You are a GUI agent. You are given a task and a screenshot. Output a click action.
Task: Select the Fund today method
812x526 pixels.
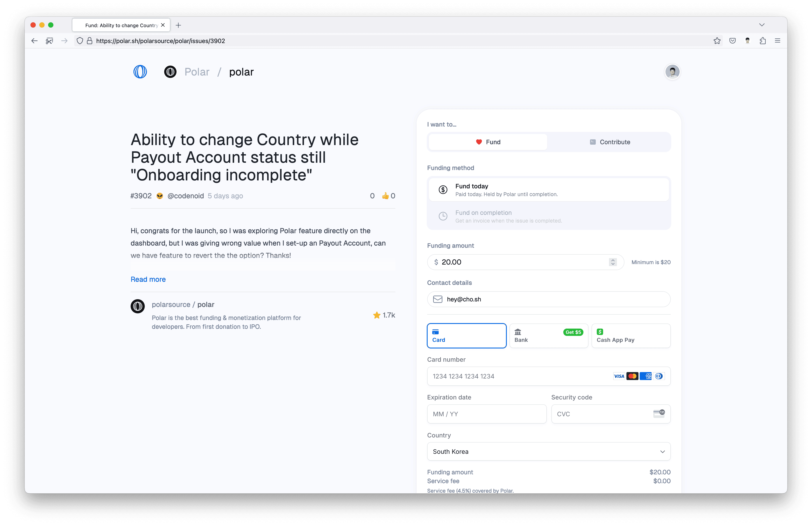(x=548, y=190)
